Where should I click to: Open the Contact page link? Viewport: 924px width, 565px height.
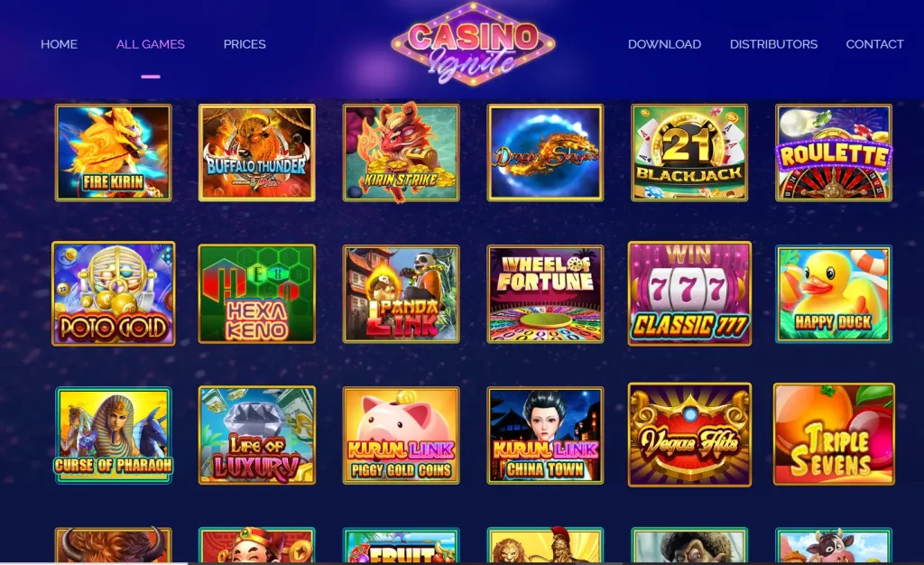coord(875,44)
